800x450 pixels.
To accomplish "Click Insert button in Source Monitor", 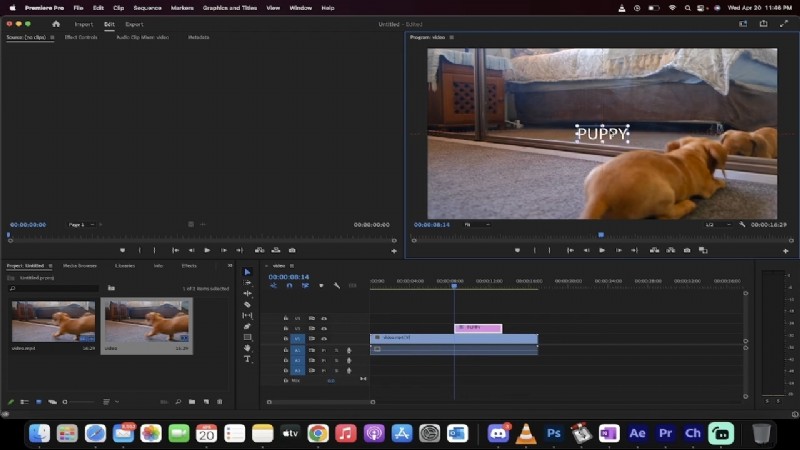I will point(259,251).
